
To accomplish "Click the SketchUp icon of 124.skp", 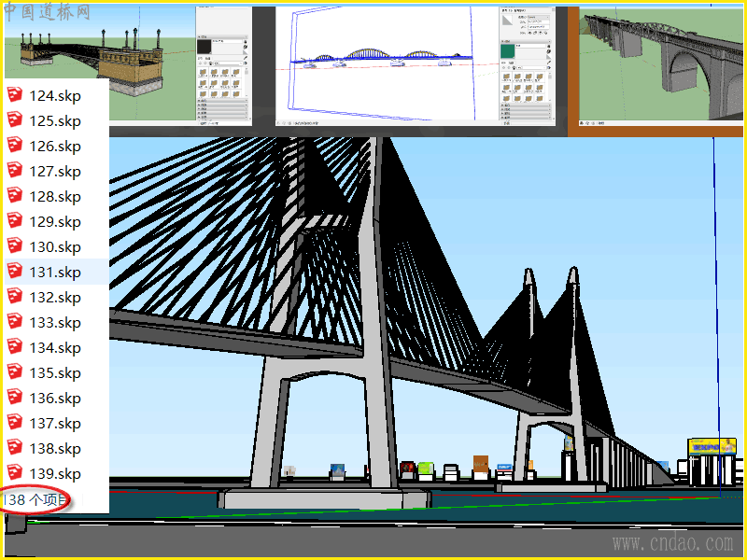I will pos(14,95).
